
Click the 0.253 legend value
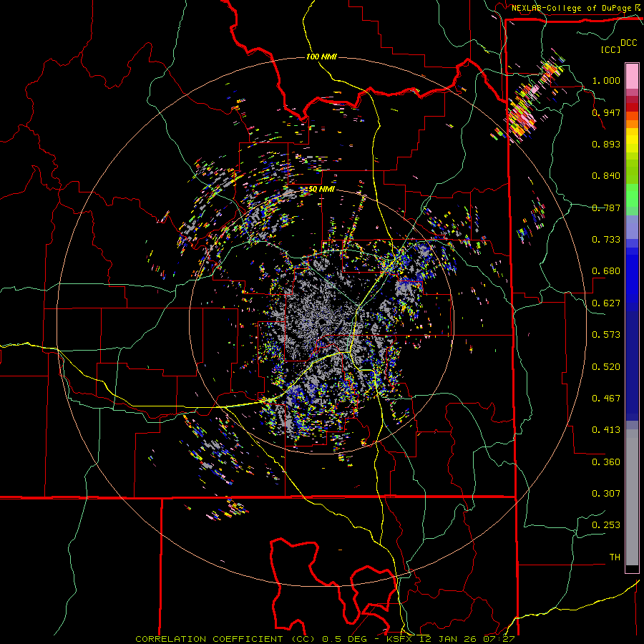[x=606, y=525]
